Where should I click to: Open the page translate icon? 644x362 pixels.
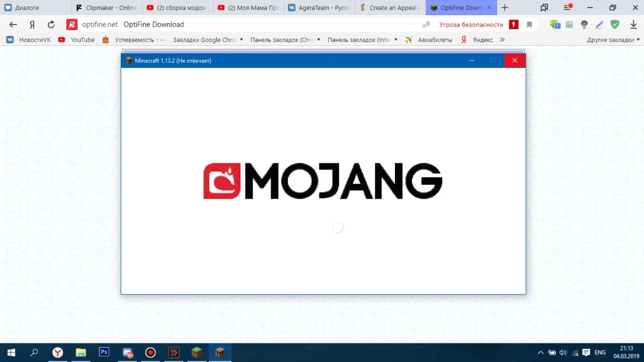coord(426,24)
